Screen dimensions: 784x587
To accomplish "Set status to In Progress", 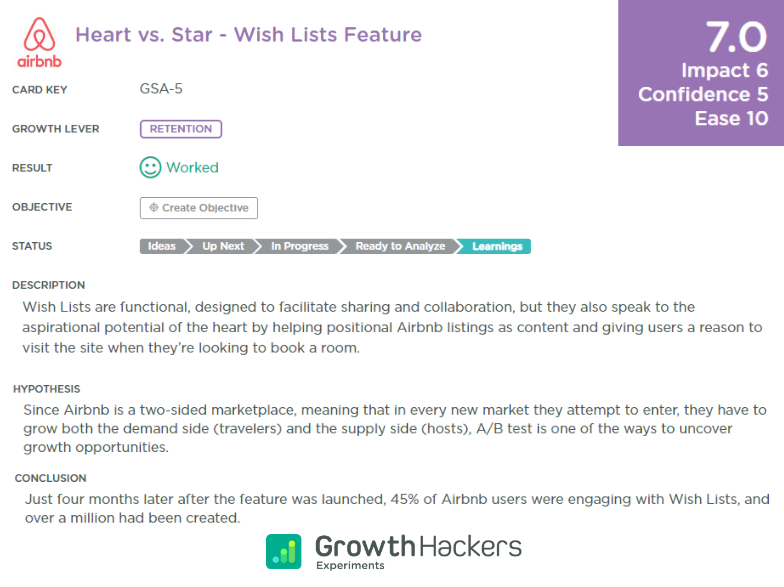I will tap(300, 246).
